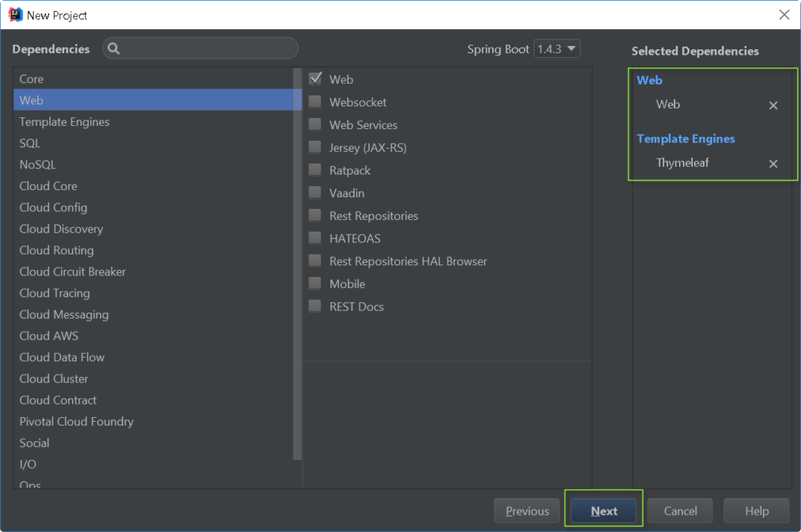Viewport: 801px width, 532px height.
Task: Select the Web category in list
Action: click(154, 100)
